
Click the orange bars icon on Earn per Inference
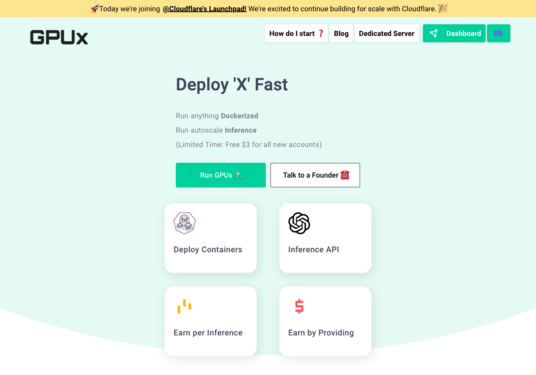tap(184, 306)
